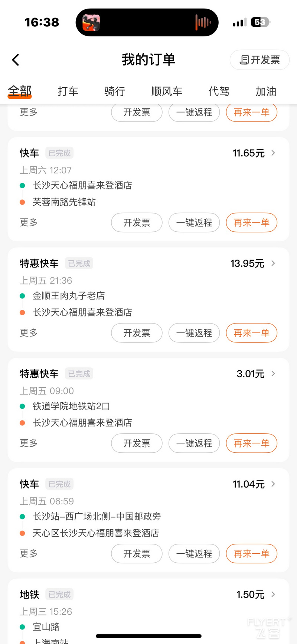Image resolution: width=297 pixels, height=644 pixels.
Task: Tap the audio waveform icon in Dynamic Island
Action: coord(203,22)
